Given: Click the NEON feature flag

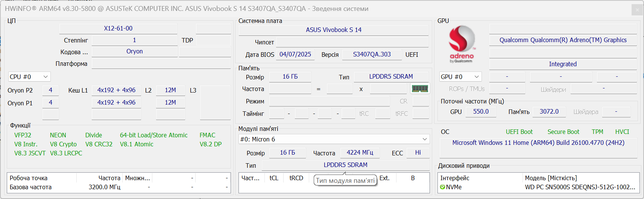Looking at the screenshot, I should click(58, 135).
